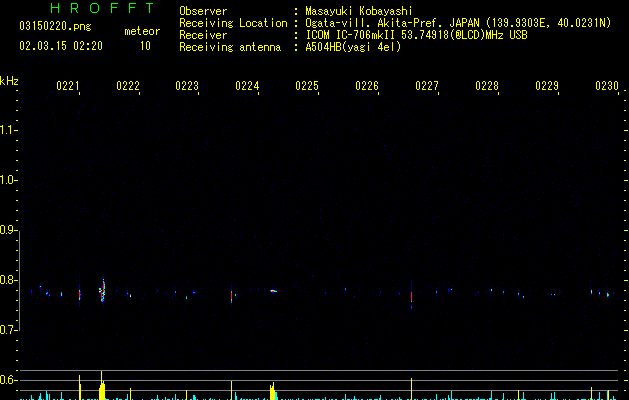Select observer name Masayuki Kobayashi
The height and width of the screenshot is (400, 629).
click(359, 11)
